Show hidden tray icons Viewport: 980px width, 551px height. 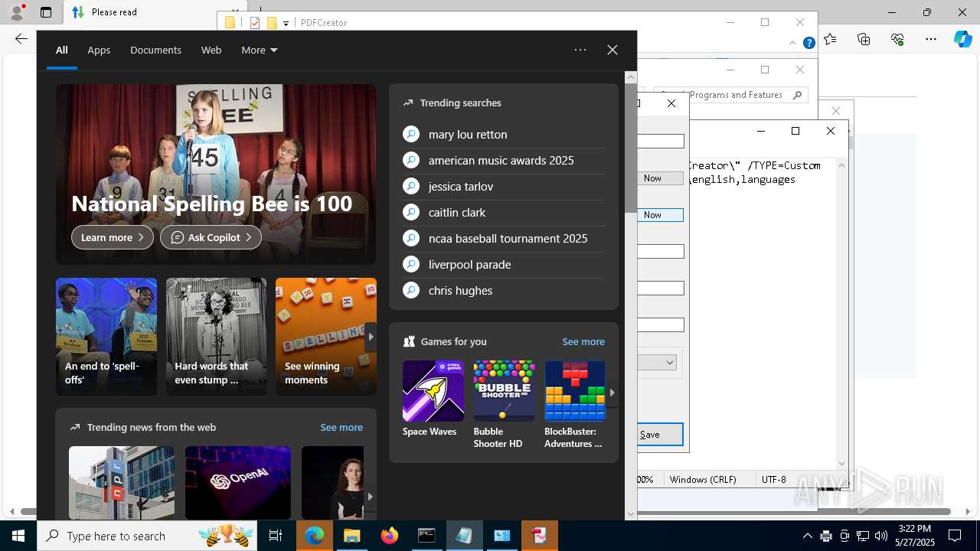coord(807,536)
